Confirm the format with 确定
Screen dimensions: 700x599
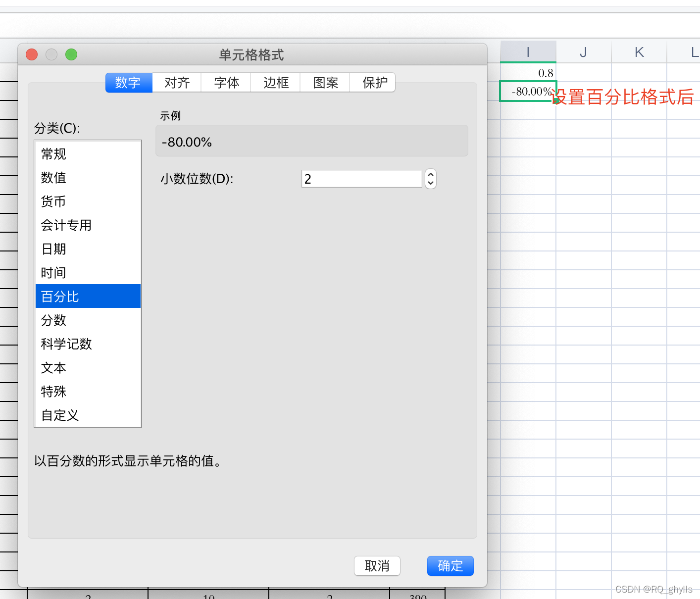[450, 566]
